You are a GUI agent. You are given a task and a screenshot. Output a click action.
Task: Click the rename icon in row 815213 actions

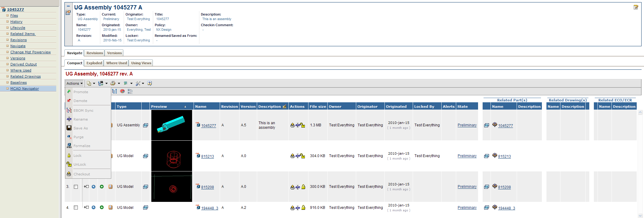pos(298,156)
